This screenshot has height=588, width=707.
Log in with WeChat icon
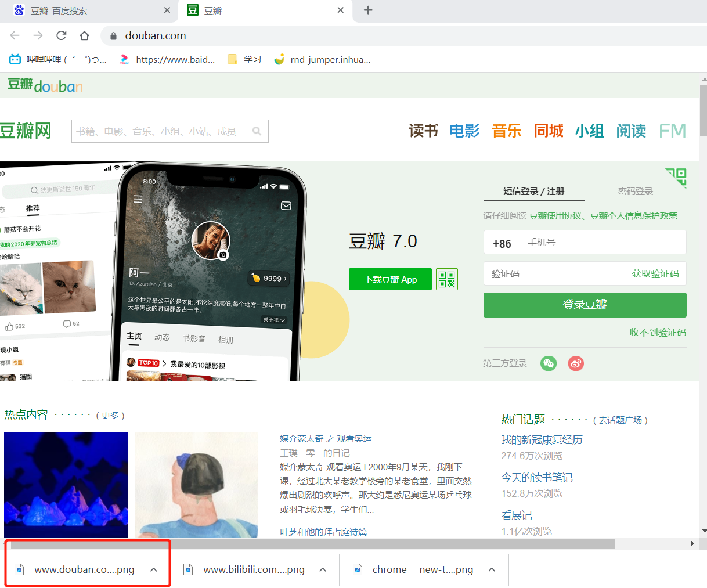[549, 363]
